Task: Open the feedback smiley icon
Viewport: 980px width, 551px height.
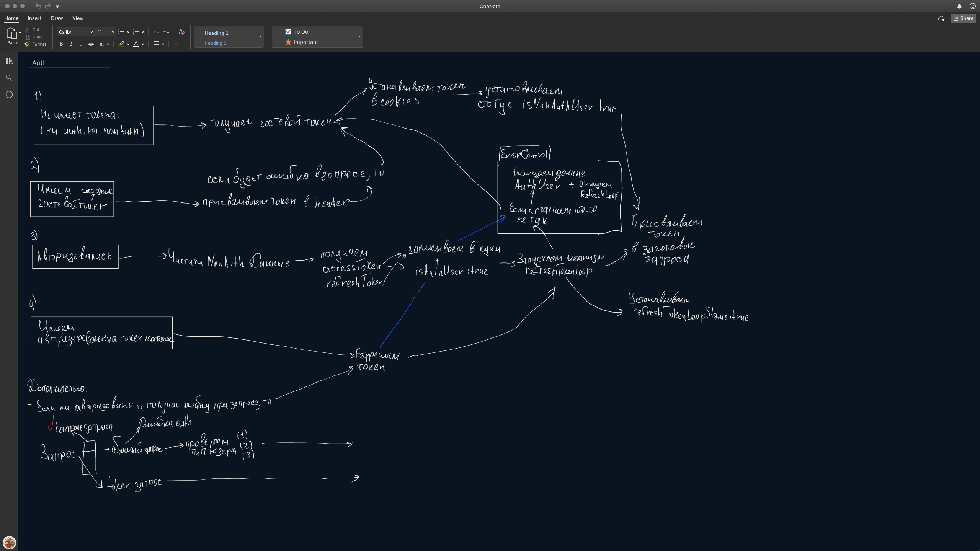Action: (972, 6)
